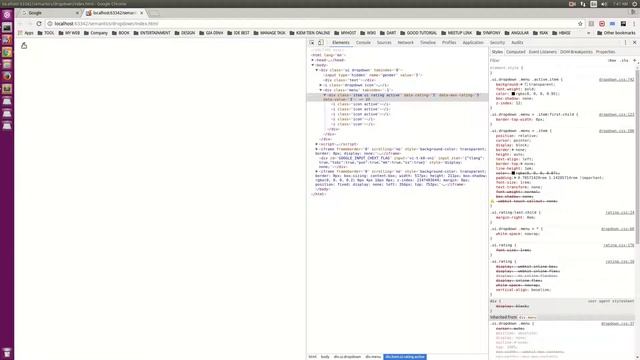Select div.menu in the DOM breadcrumb
The width and height of the screenshot is (640, 360).
click(373, 357)
